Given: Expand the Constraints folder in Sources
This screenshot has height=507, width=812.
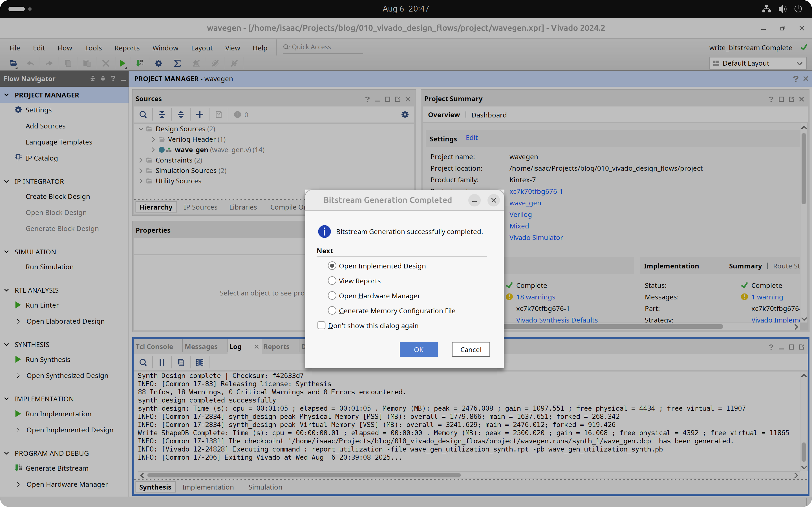Looking at the screenshot, I should coord(141,160).
